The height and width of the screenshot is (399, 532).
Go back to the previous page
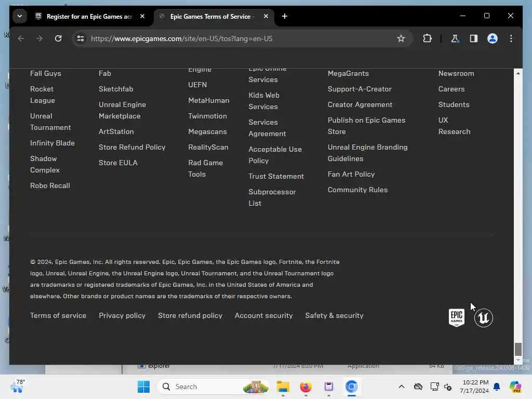tap(21, 38)
